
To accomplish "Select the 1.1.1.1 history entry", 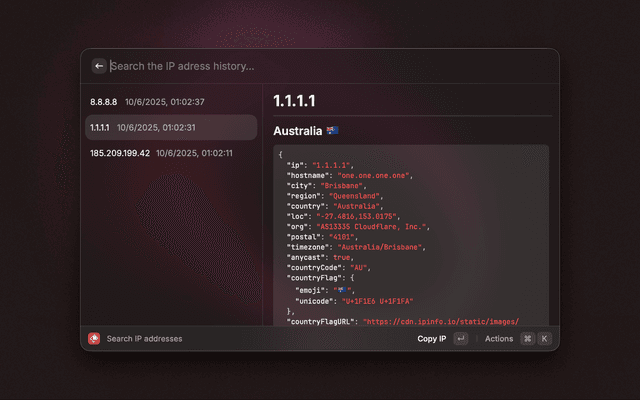I will [100, 127].
